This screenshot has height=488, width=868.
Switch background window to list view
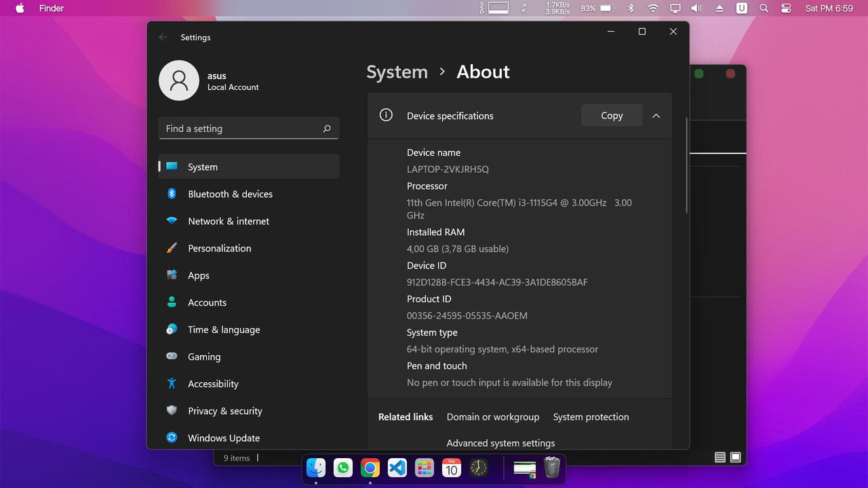pos(720,457)
